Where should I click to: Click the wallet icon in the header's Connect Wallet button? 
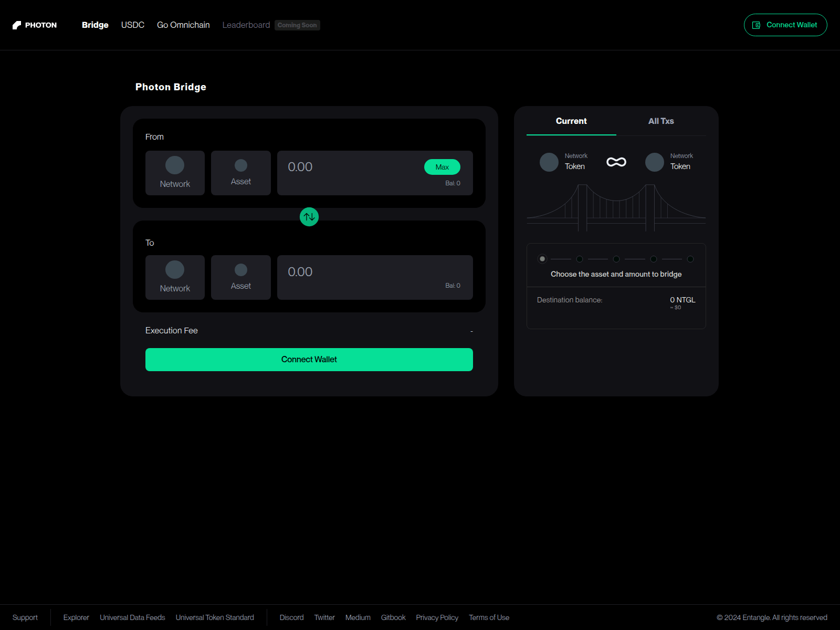tap(757, 25)
